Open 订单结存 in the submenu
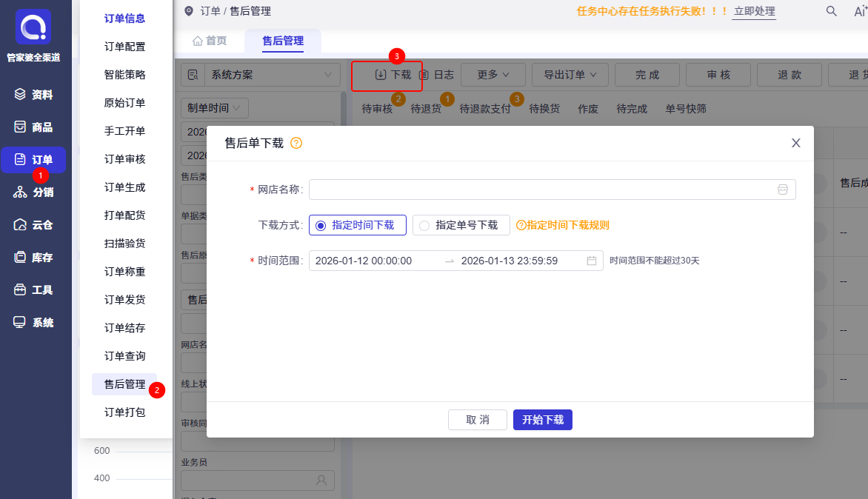Screen dimensions: 868x499 click(x=124, y=328)
